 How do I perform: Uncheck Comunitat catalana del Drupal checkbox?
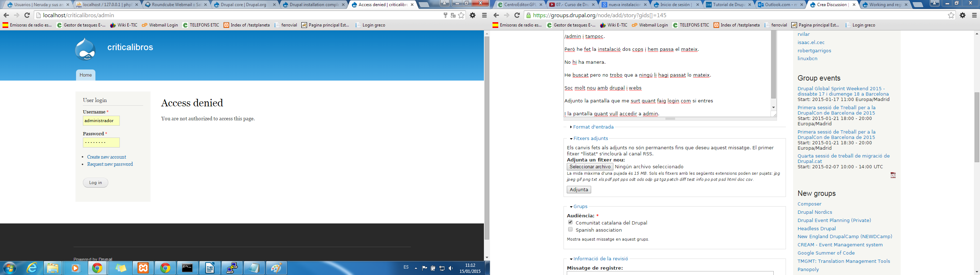[570, 222]
